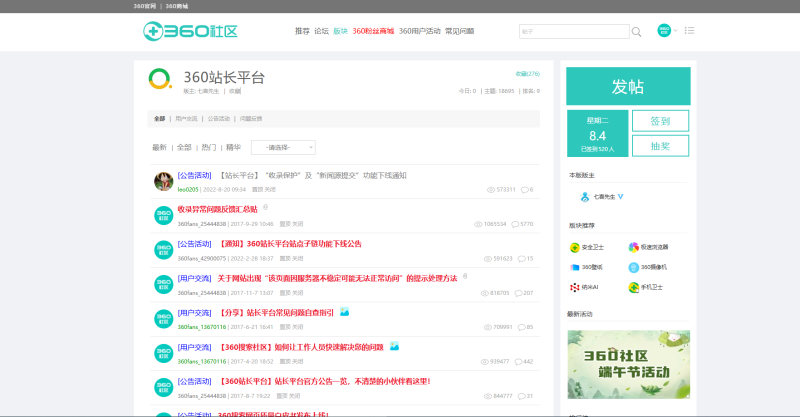Image resolution: width=800 pixels, height=417 pixels.
Task: Click the image icon after 如何让工作人员快速解决您的问题
Action: pos(394,346)
